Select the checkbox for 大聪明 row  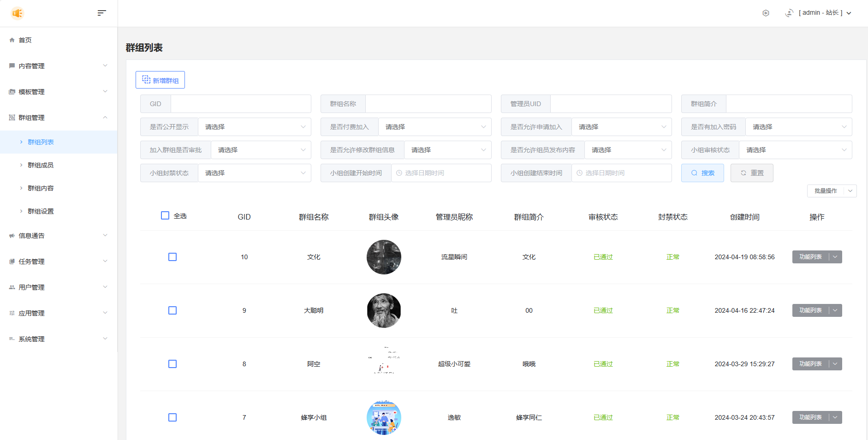(172, 310)
